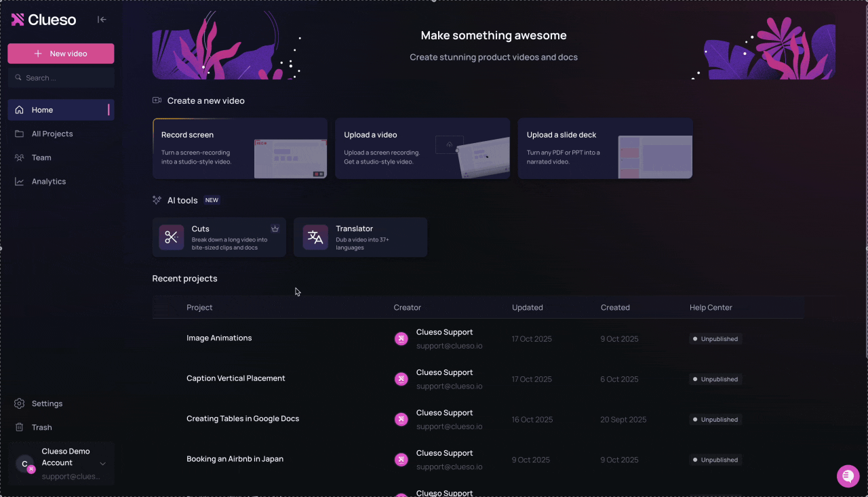Click the Analytics chart icon

(19, 182)
